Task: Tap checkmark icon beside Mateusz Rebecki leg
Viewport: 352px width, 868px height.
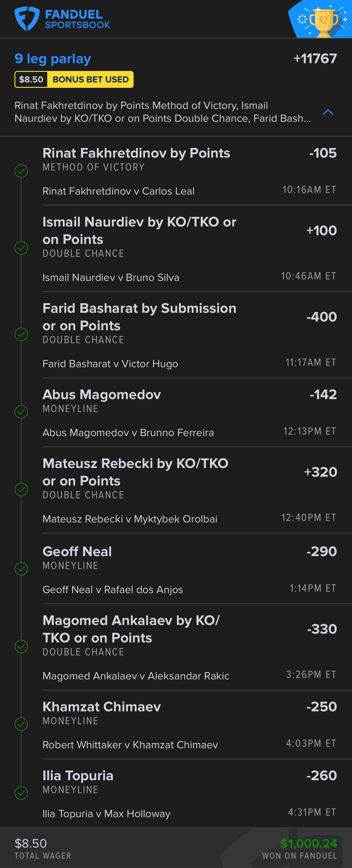Action: 21,490
